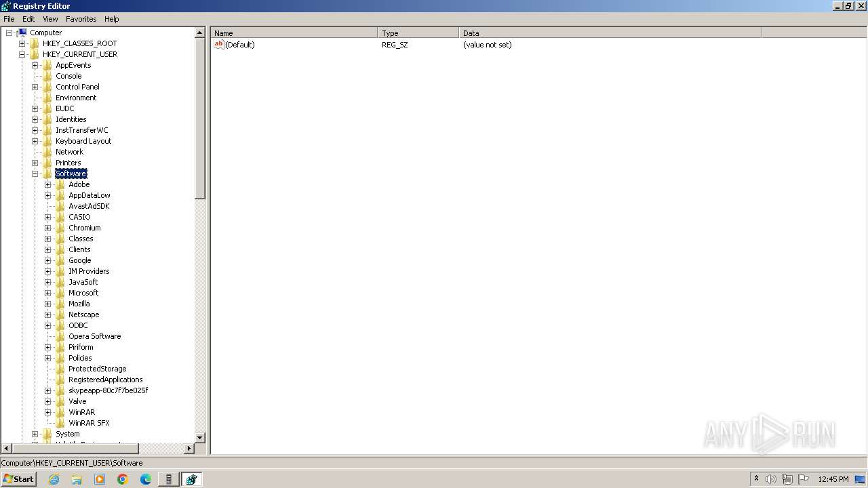Click the Environment folder icon

[x=47, y=98]
